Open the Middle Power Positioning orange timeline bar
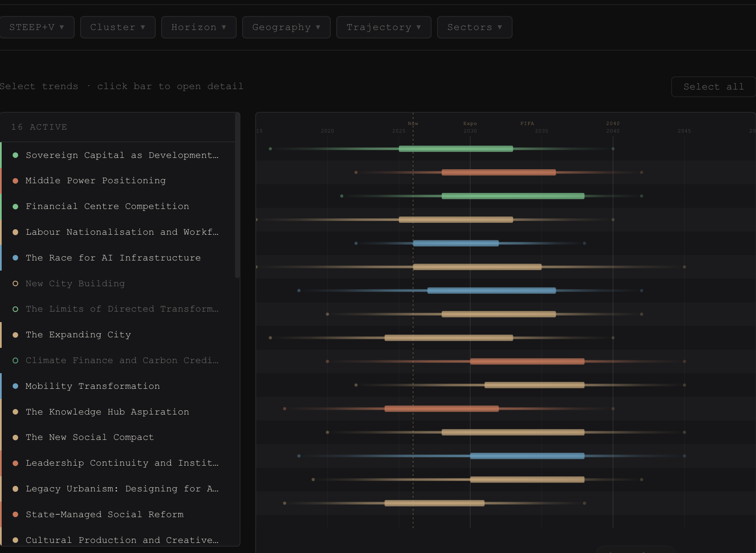Image resolution: width=756 pixels, height=553 pixels. pyautogui.click(x=499, y=172)
